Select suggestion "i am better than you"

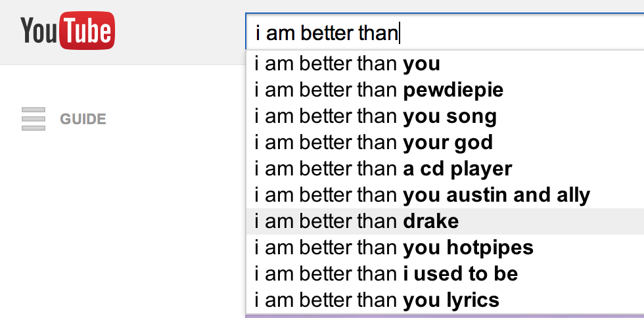(348, 64)
